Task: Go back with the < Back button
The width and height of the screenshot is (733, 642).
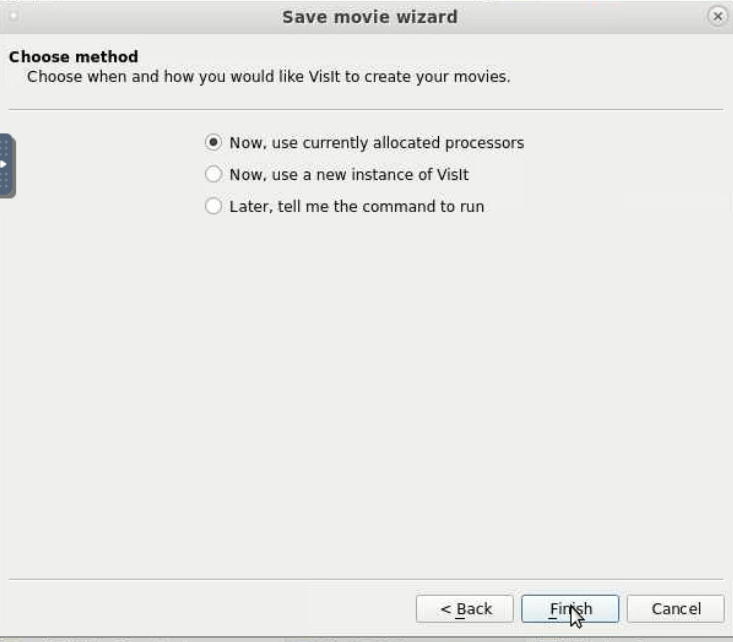Action: click(465, 609)
